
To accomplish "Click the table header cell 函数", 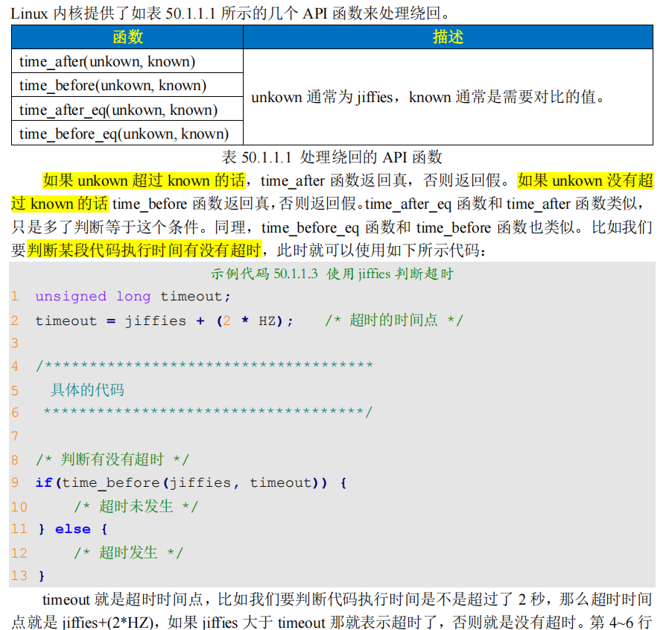I will 127,37.
